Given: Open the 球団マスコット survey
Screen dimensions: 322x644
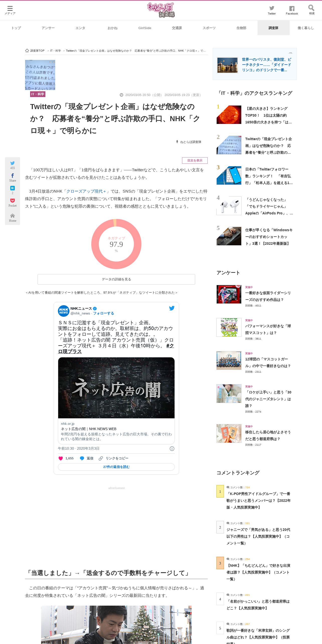Looking at the screenshot, I should 268,329.
